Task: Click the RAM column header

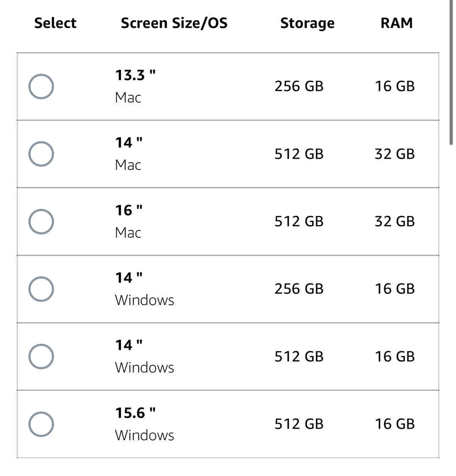Action: pos(396,23)
